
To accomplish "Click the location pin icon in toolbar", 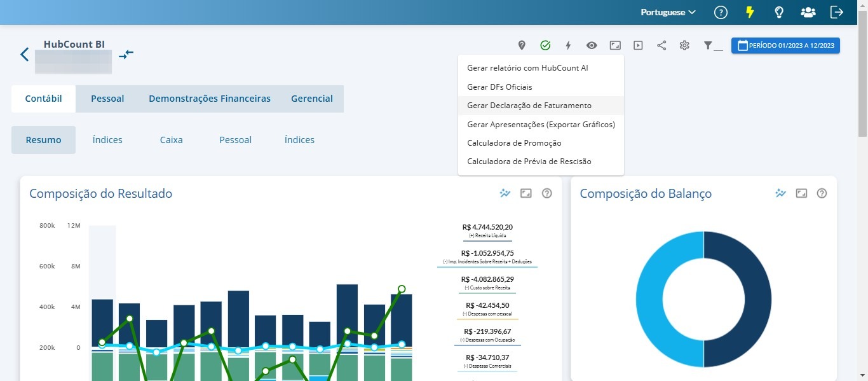I will point(522,46).
